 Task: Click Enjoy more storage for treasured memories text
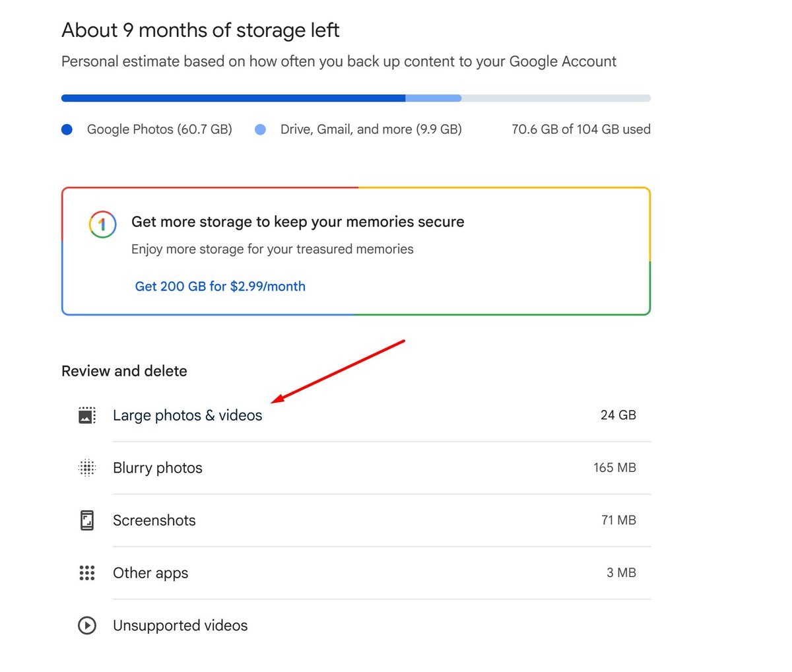tap(273, 250)
